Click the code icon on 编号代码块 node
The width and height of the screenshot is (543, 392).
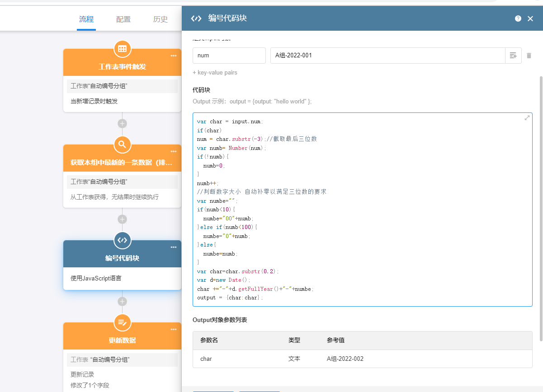point(122,240)
